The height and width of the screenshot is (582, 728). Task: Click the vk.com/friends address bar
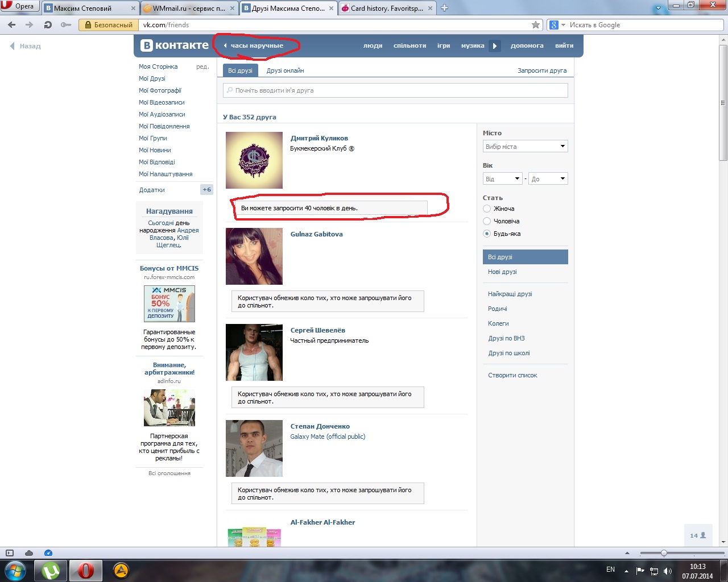click(x=336, y=25)
